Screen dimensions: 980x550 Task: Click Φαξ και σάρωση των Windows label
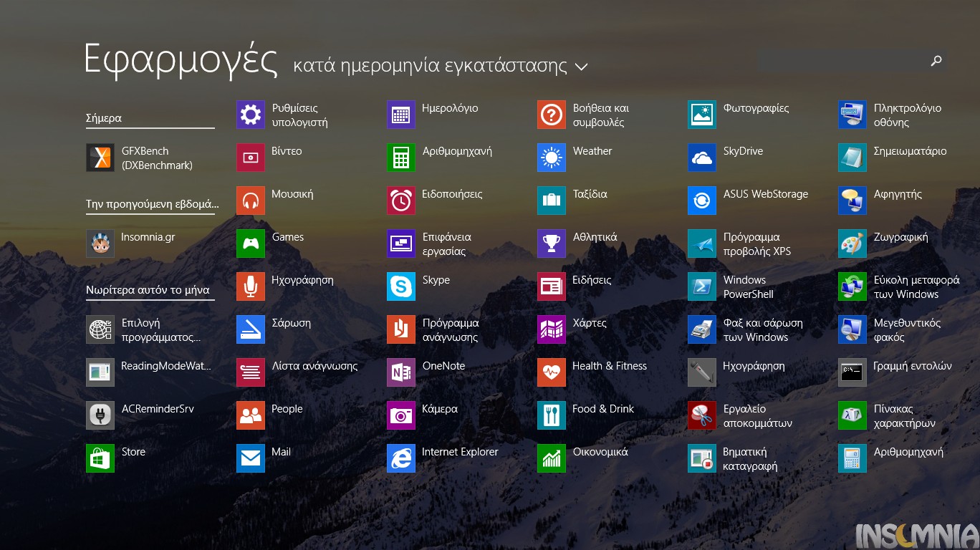(763, 330)
